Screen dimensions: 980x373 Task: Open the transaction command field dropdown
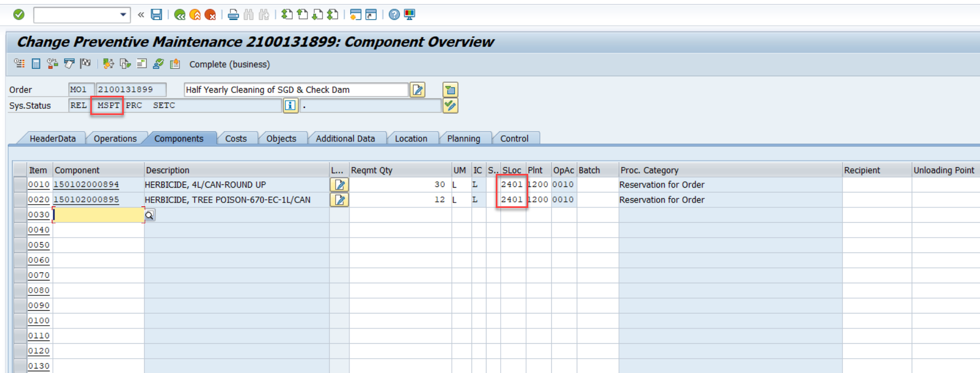pos(123,15)
